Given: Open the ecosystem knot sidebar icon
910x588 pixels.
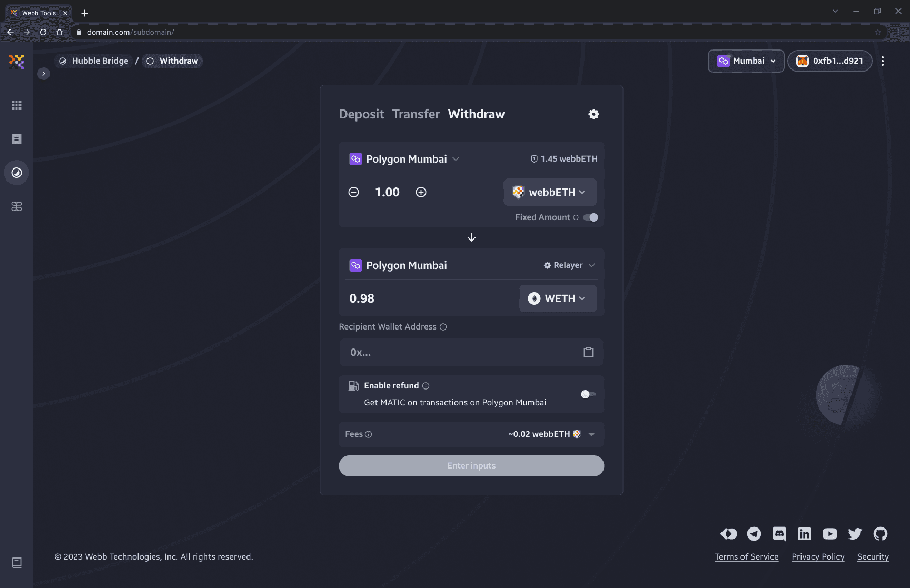Looking at the screenshot, I should coord(17,206).
